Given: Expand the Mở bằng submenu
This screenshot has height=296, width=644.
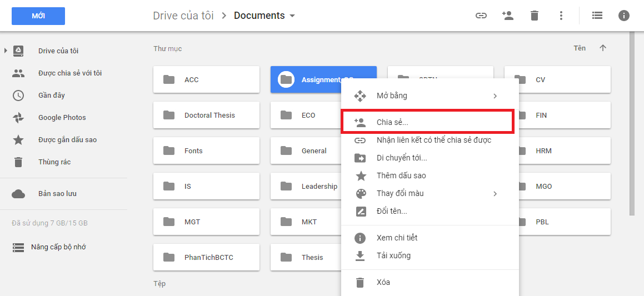Looking at the screenshot, I should tap(495, 96).
